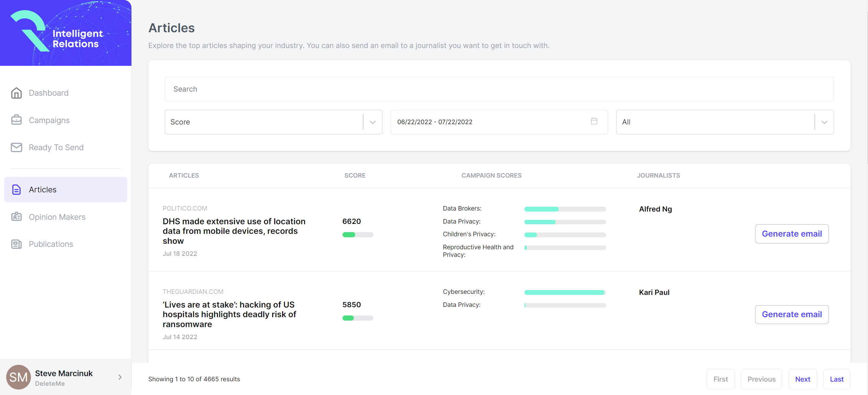Click the 5850 score progress bar

tap(358, 318)
